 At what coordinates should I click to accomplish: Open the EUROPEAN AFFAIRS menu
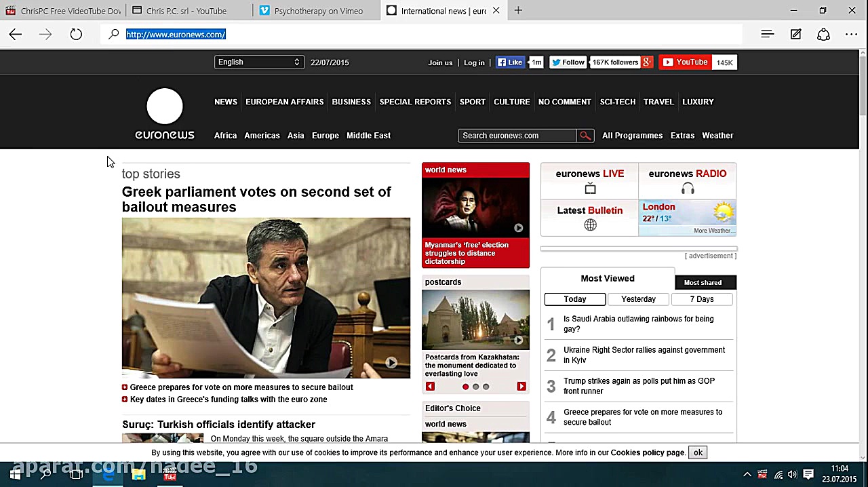[284, 102]
